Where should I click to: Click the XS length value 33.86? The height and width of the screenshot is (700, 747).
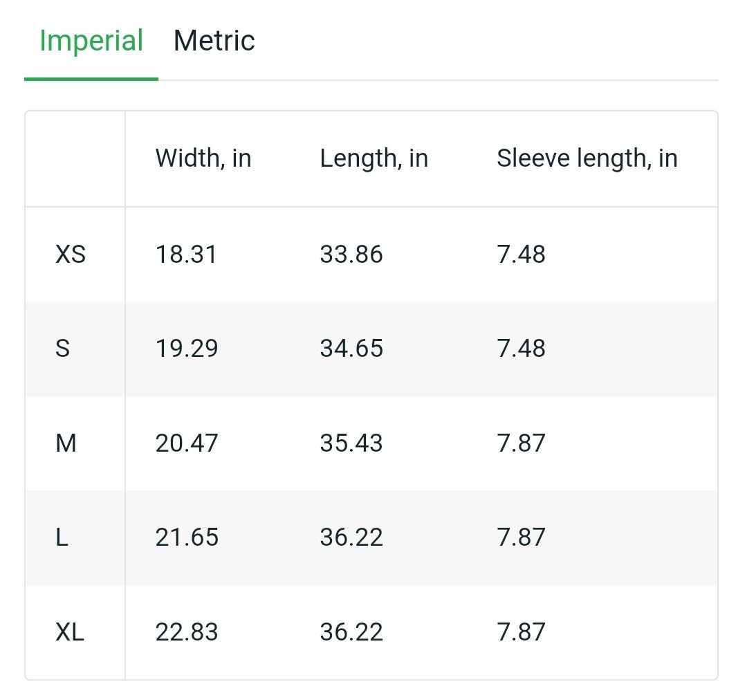click(351, 254)
